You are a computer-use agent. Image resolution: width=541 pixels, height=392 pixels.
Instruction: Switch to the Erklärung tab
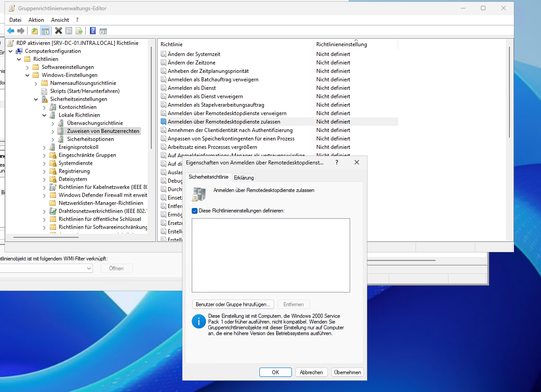[x=244, y=178]
